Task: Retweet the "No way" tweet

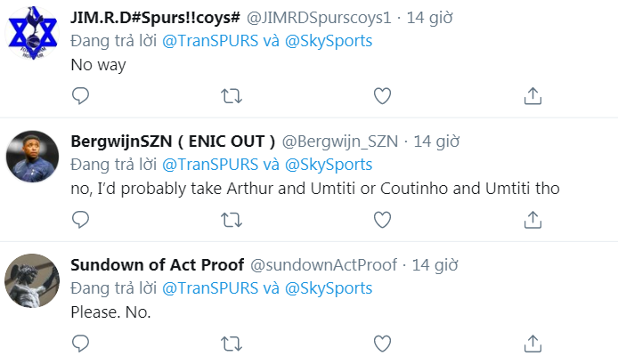Action: pos(232,95)
